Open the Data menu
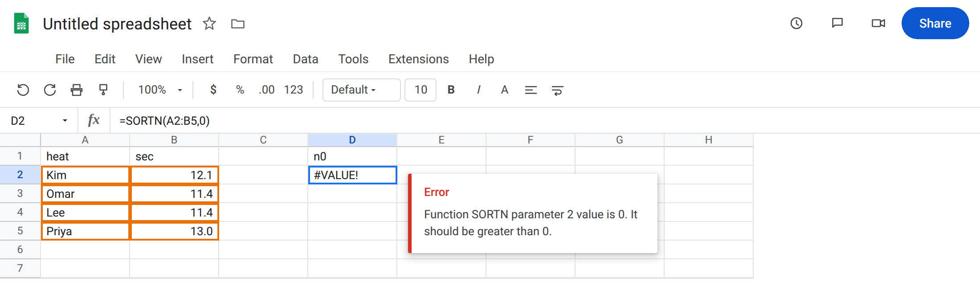980x286 pixels. point(306,59)
